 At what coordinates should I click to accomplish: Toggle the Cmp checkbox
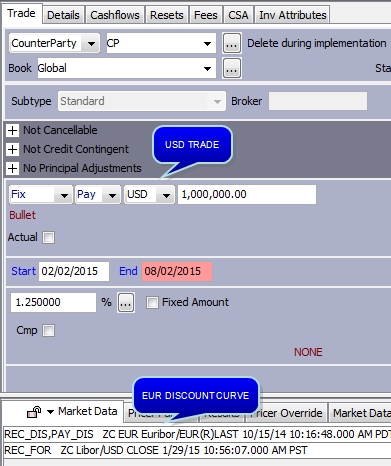[x=48, y=331]
